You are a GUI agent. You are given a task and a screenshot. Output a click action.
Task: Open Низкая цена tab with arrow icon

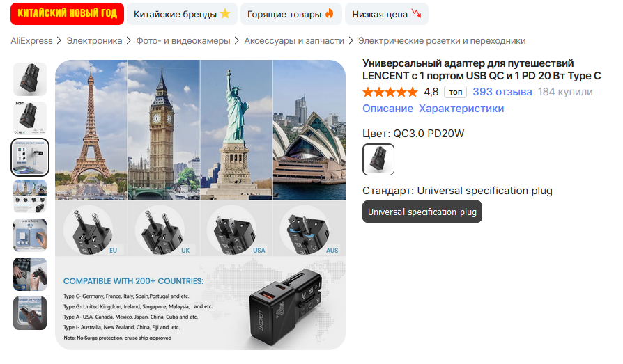pos(387,14)
